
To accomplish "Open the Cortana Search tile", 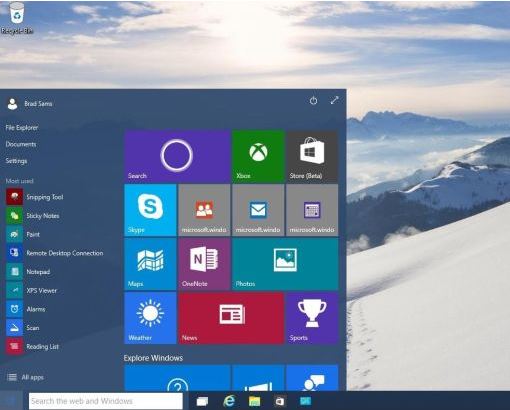I will point(177,156).
